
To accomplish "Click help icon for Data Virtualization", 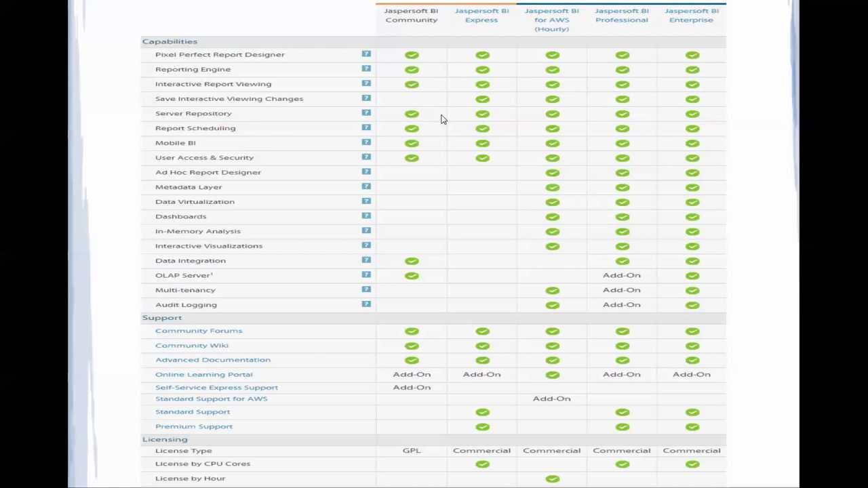I will tap(366, 201).
